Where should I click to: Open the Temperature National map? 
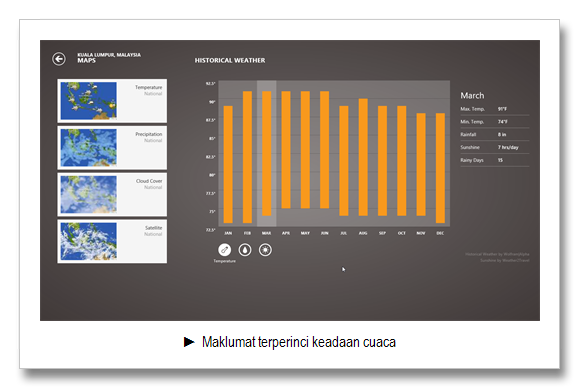(x=112, y=101)
